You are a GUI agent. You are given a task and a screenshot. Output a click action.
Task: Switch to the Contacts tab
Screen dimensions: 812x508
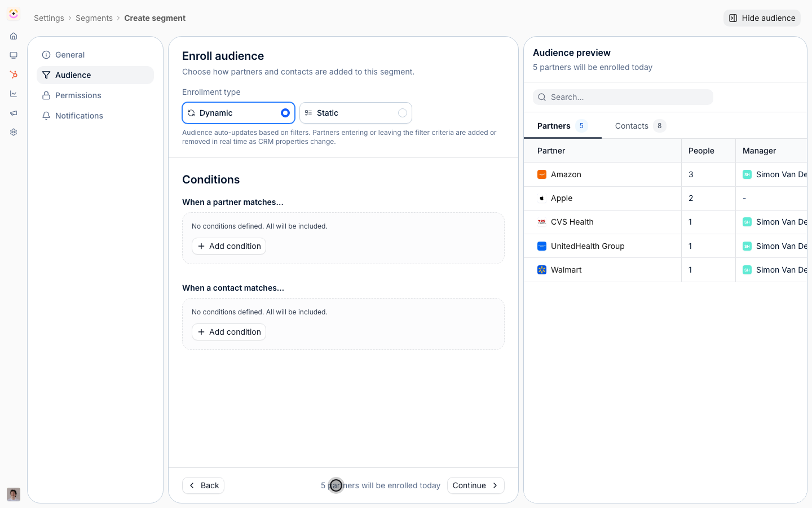click(x=640, y=126)
